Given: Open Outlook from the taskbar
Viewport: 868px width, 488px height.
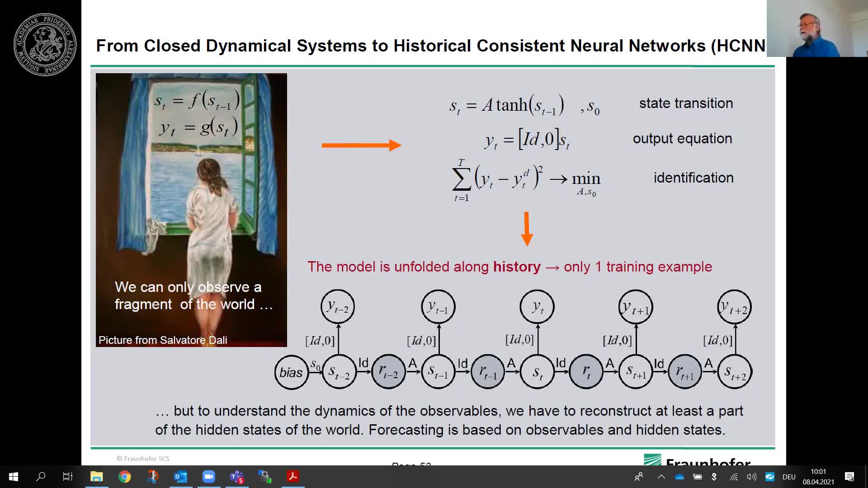Looking at the screenshot, I should tap(180, 477).
